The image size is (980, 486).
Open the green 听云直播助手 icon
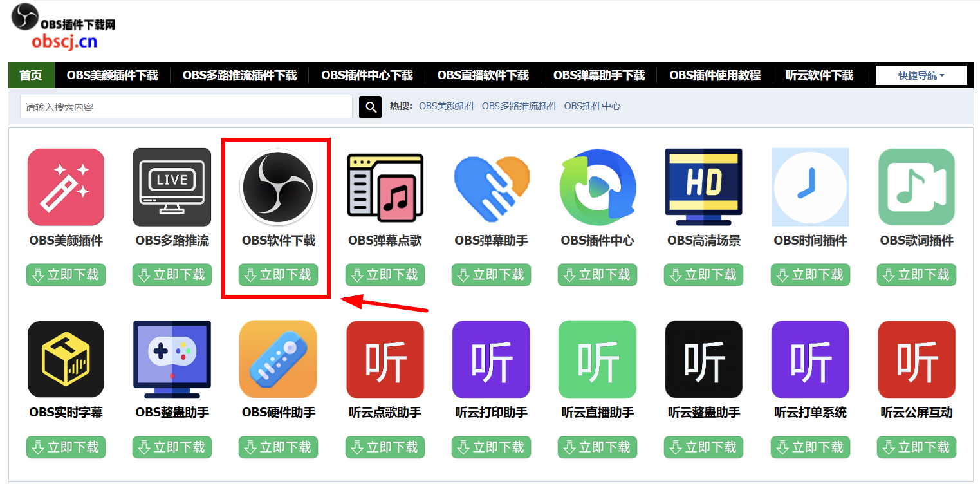[x=597, y=359]
